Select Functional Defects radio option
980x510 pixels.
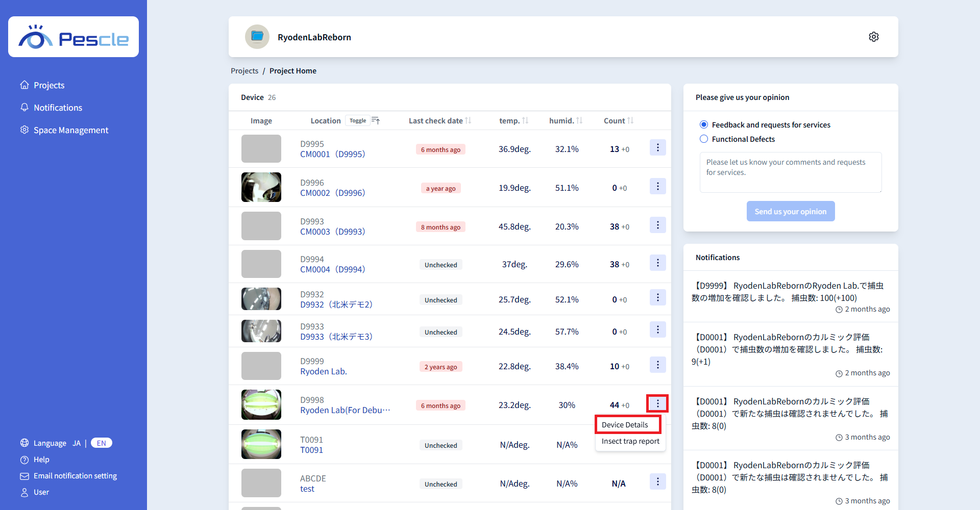pos(704,139)
